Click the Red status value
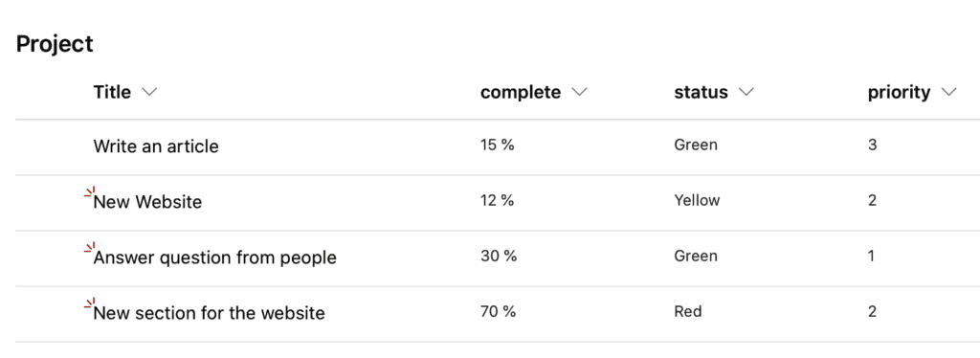980x358 pixels. pyautogui.click(x=688, y=311)
